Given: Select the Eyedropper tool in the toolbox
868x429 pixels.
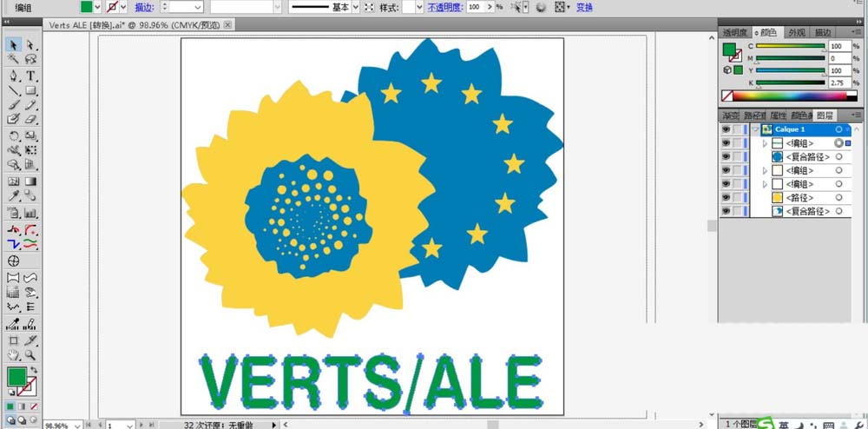Looking at the screenshot, I should pos(14,195).
